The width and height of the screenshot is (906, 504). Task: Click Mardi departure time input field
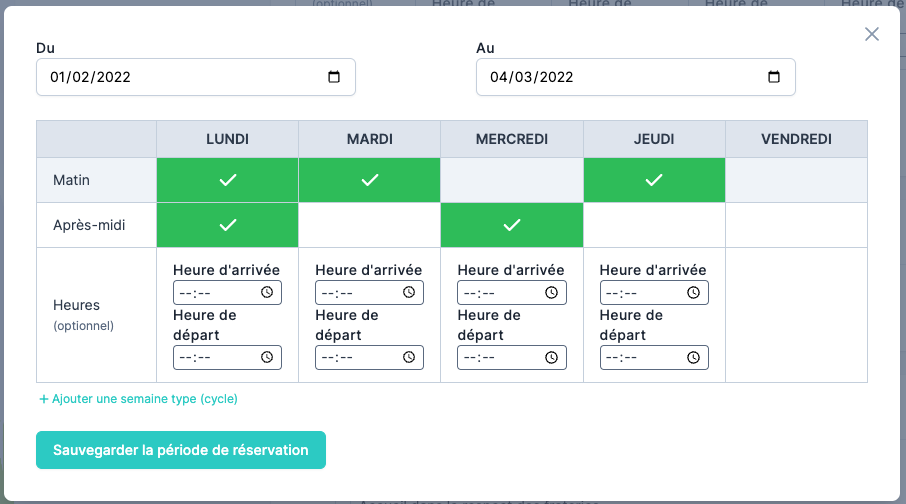355,358
